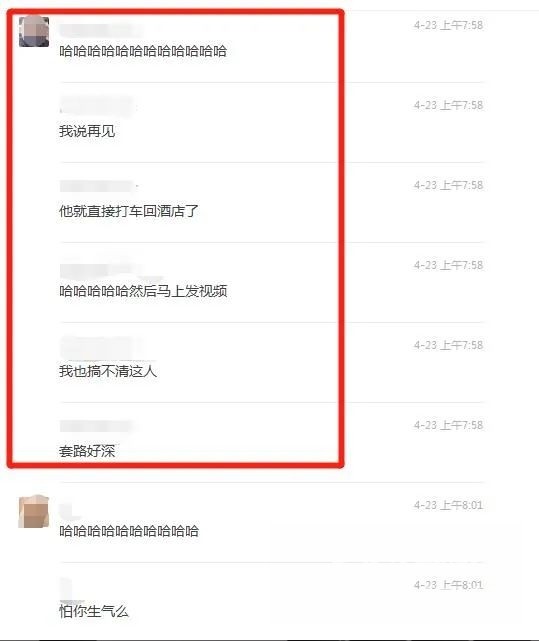
Task: Click the first sender's pixelated avatar
Action: [x=34, y=31]
